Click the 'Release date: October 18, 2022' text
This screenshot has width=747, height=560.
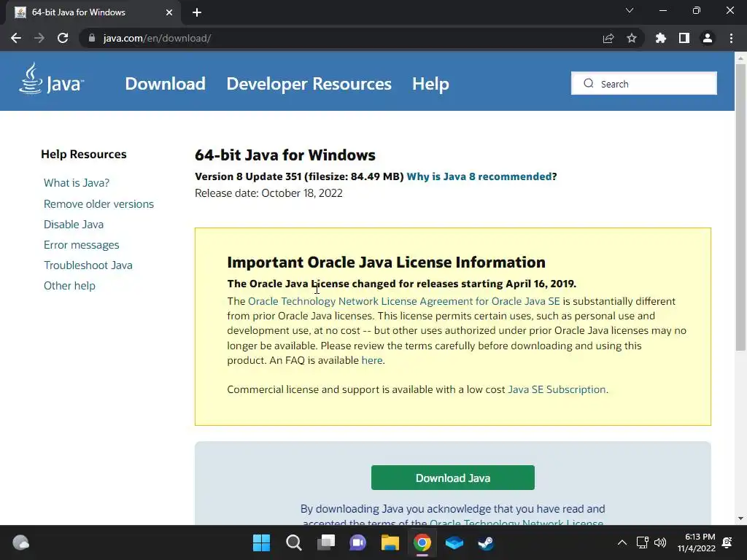click(x=268, y=192)
